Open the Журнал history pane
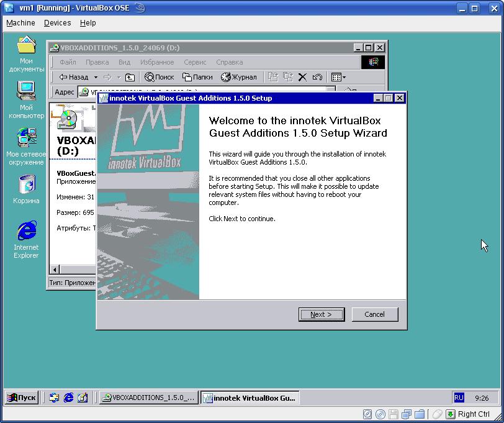Screen dimensions: 504x423 (x=239, y=77)
